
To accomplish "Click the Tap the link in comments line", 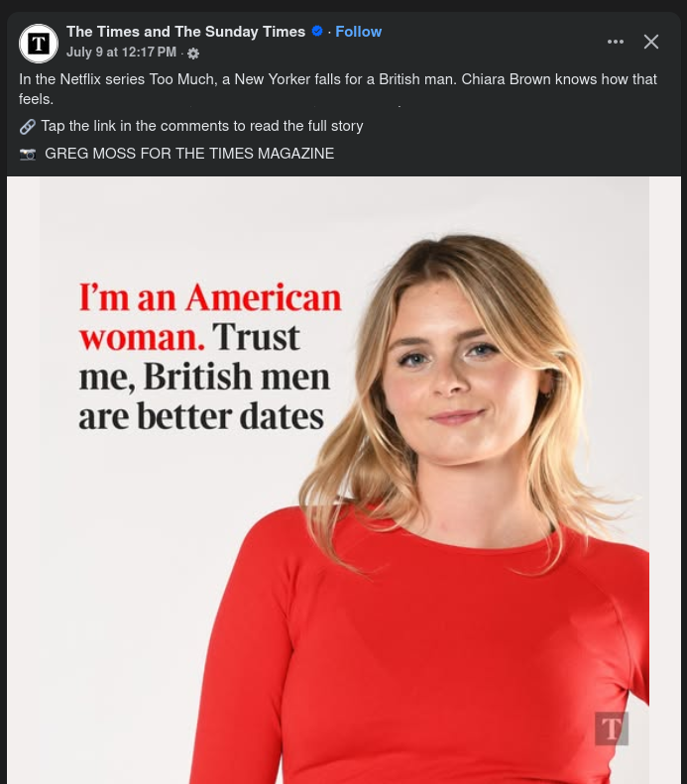I will click(202, 126).
